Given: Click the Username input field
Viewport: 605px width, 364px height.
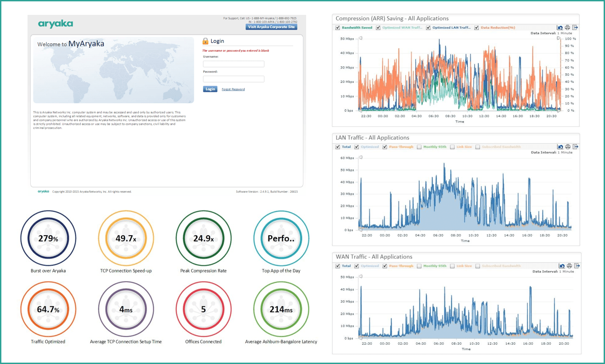Looking at the screenshot, I should (x=234, y=64).
